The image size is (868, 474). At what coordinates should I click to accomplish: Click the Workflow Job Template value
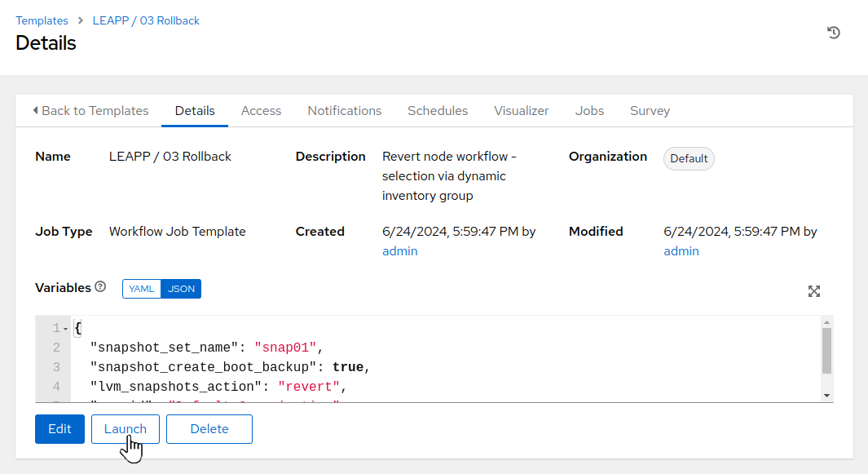pyautogui.click(x=177, y=231)
